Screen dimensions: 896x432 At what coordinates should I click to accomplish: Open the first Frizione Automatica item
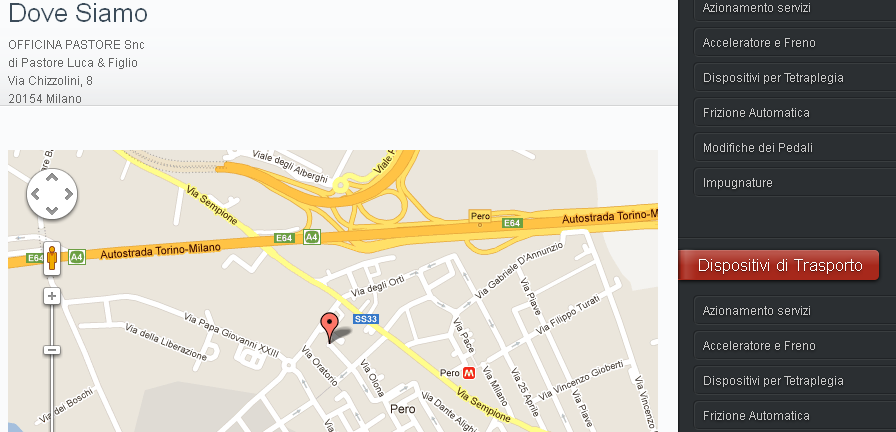tap(795, 113)
